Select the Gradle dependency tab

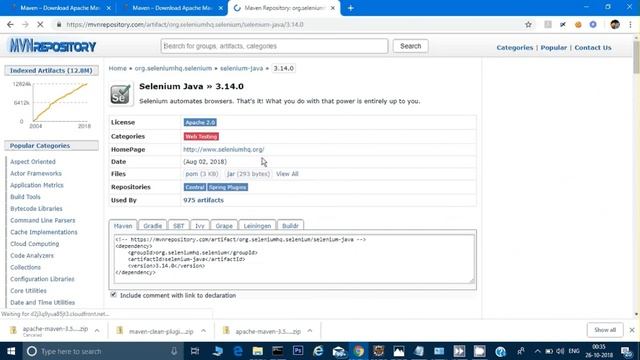tap(153, 225)
